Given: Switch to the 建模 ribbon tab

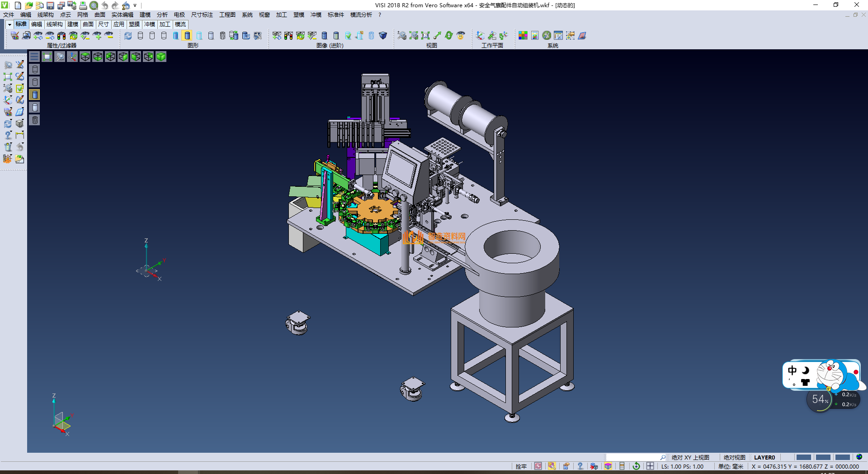Looking at the screenshot, I should [x=73, y=24].
